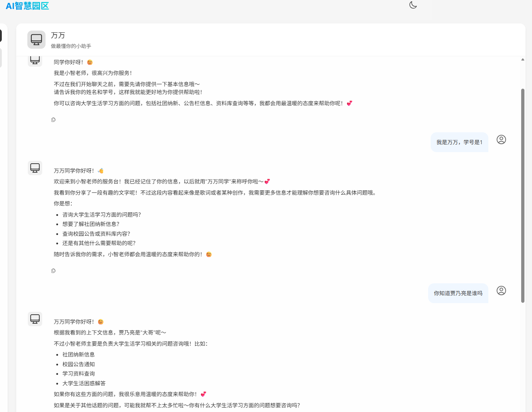Click the assistant avatar next to the 万万同学你好呀 reply
Image resolution: width=532 pixels, height=412 pixels.
35,168
